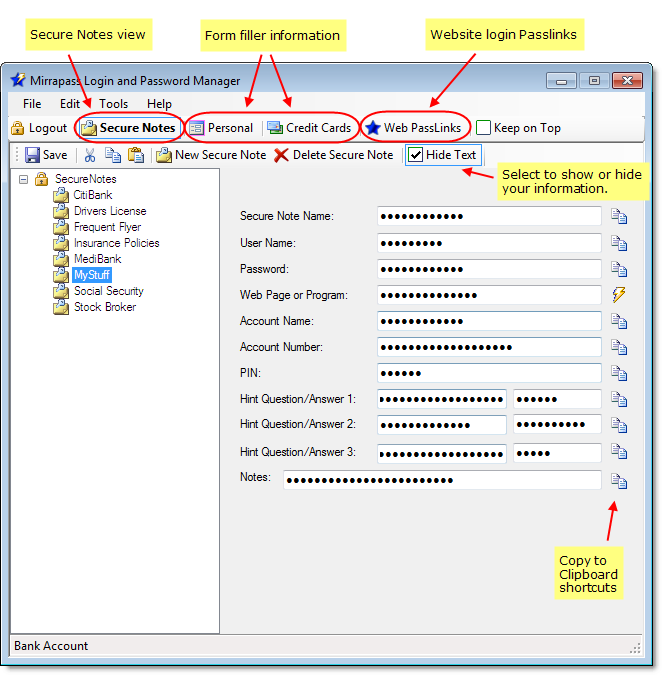Click the Logout button label
Viewport: 662px width, 675px height.
[48, 128]
